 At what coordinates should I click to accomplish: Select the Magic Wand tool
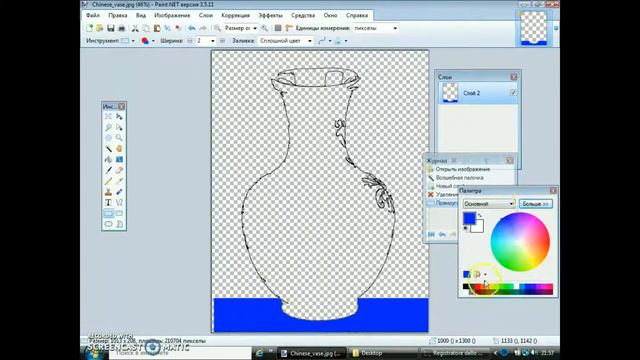point(108,149)
